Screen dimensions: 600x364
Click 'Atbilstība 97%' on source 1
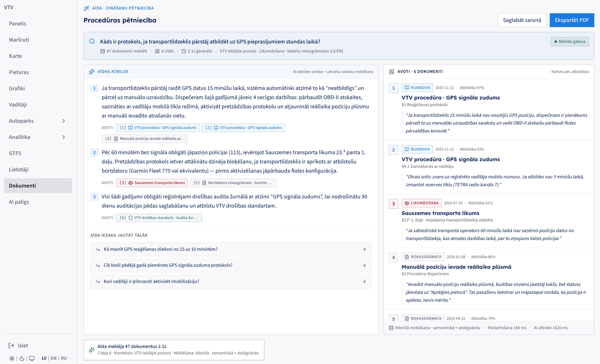point(472,88)
